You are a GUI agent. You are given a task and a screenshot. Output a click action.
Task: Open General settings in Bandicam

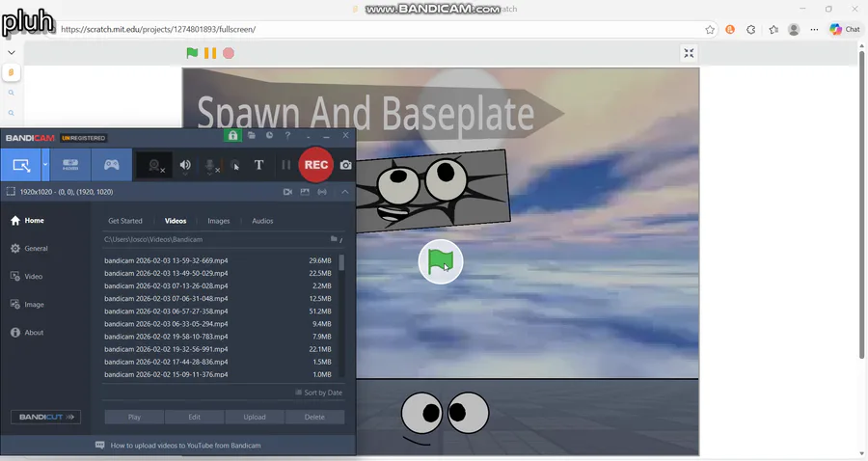tap(29, 249)
